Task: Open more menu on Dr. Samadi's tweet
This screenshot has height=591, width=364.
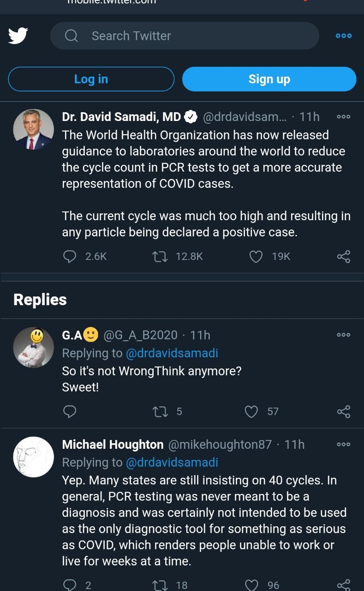Action: [344, 117]
